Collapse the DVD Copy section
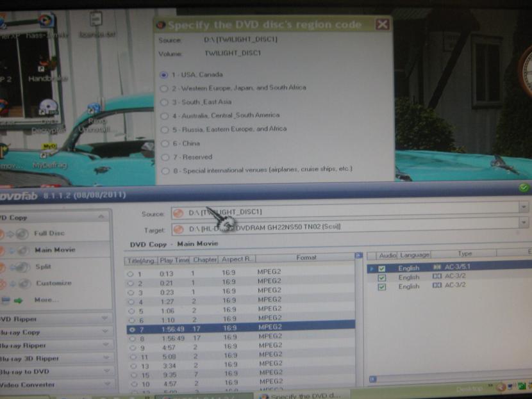Screen dimensions: 532x399 pyautogui.click(x=101, y=216)
